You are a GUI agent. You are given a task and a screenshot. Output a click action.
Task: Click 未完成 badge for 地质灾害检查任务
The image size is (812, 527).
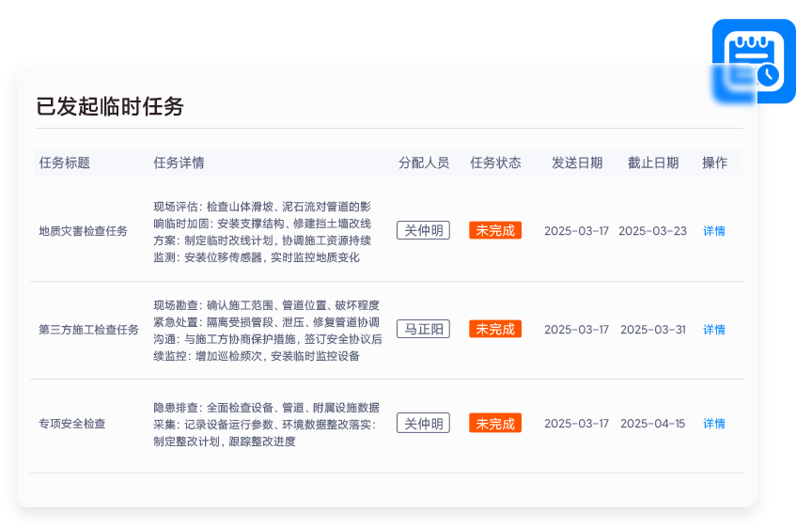coord(495,231)
